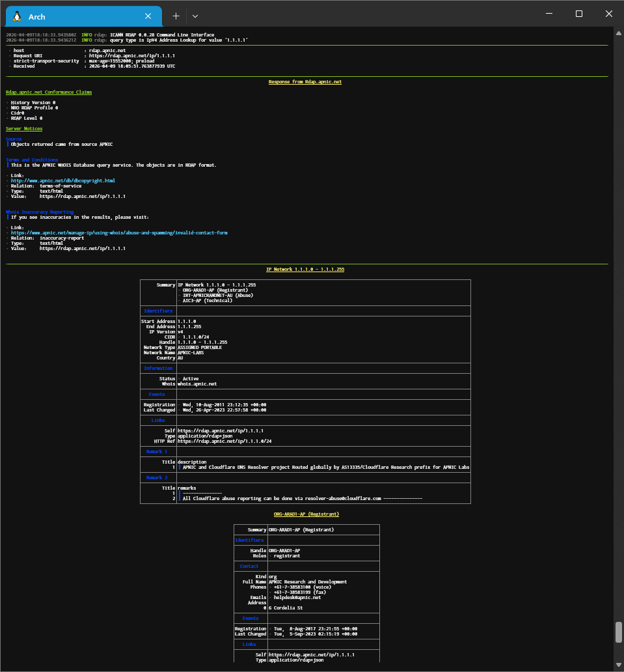Image resolution: width=624 pixels, height=672 pixels.
Task: Open a new terminal tab
Action: coord(176,16)
